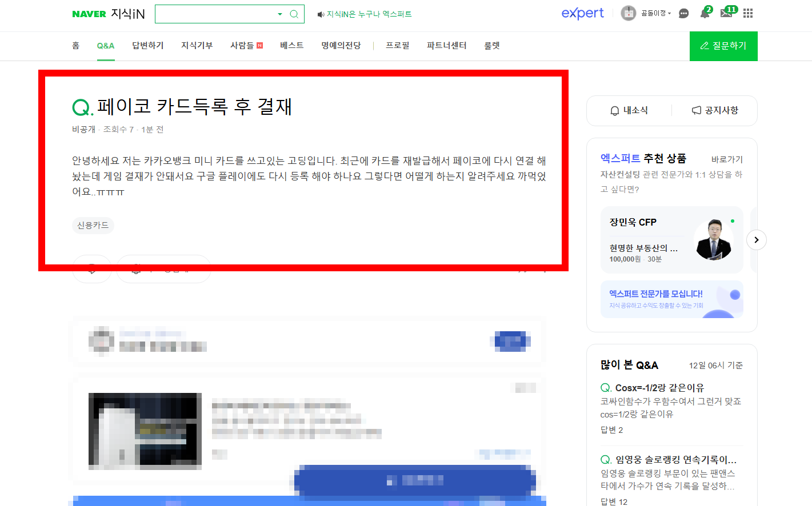Click the '현명한 부동산의 ...' product title

click(x=643, y=248)
